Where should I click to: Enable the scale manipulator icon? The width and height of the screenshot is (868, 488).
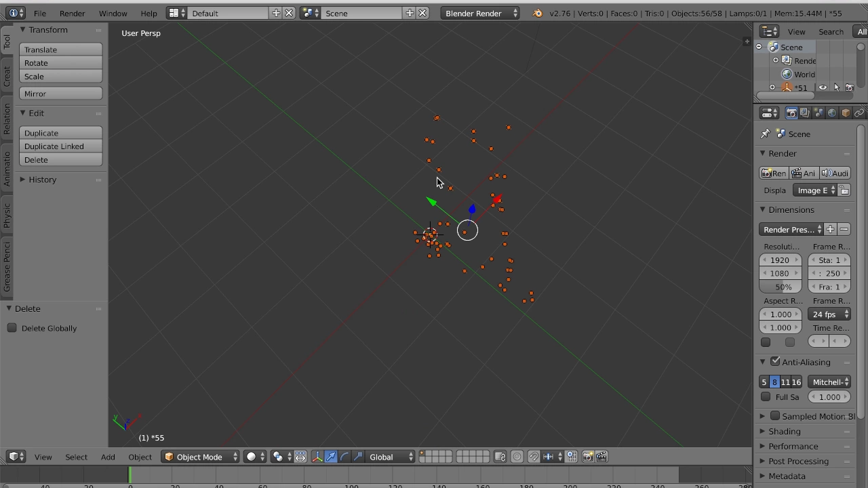click(x=358, y=457)
